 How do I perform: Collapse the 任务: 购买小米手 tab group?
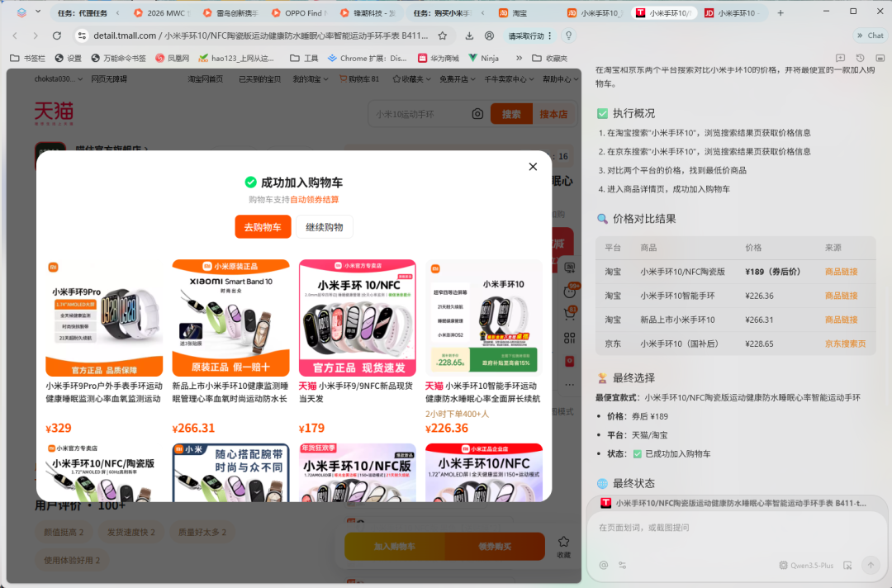[x=482, y=12]
